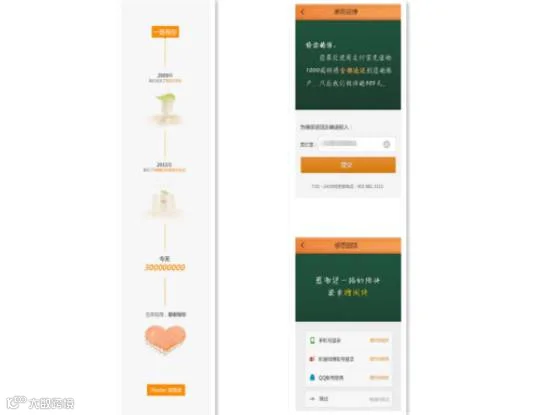This screenshot has width=553, height=415.
Task: Tap the back arrow in top orange header
Action: point(302,12)
